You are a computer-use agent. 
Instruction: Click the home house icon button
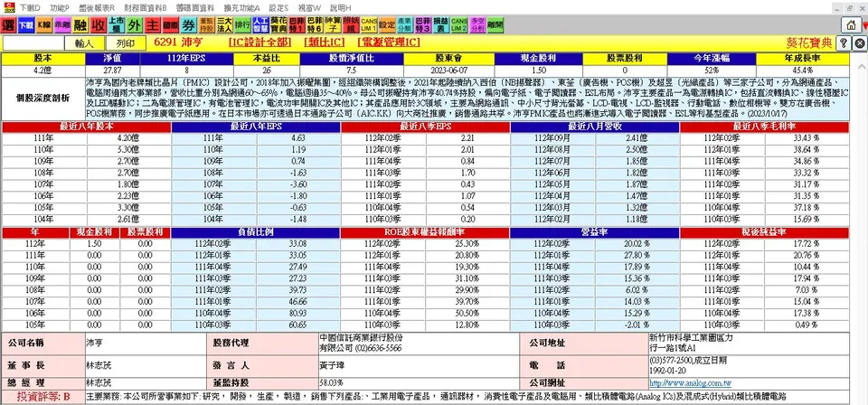click(850, 25)
